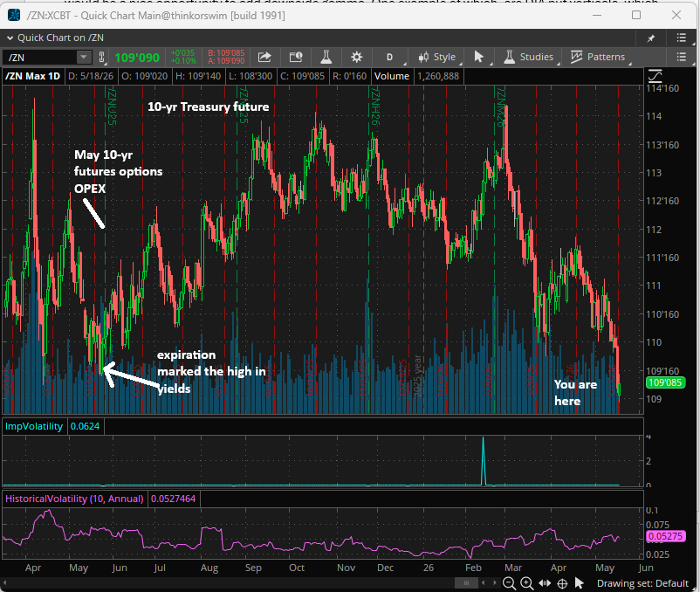Maximize the Quick Chart window

(636, 15)
